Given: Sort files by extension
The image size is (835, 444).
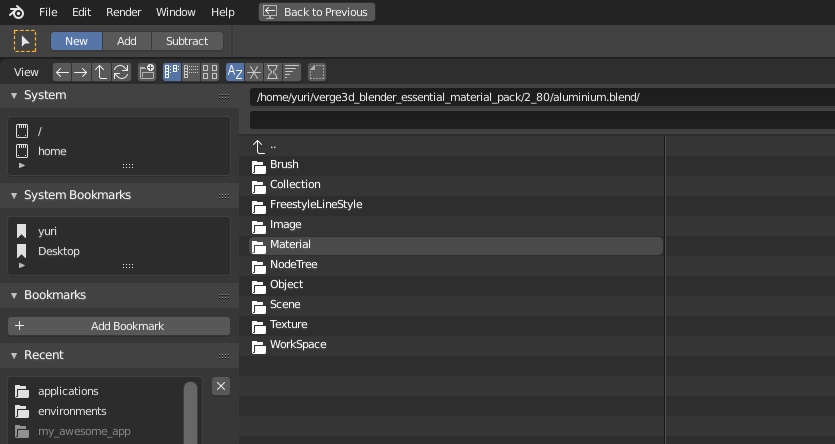Looking at the screenshot, I should pyautogui.click(x=254, y=72).
